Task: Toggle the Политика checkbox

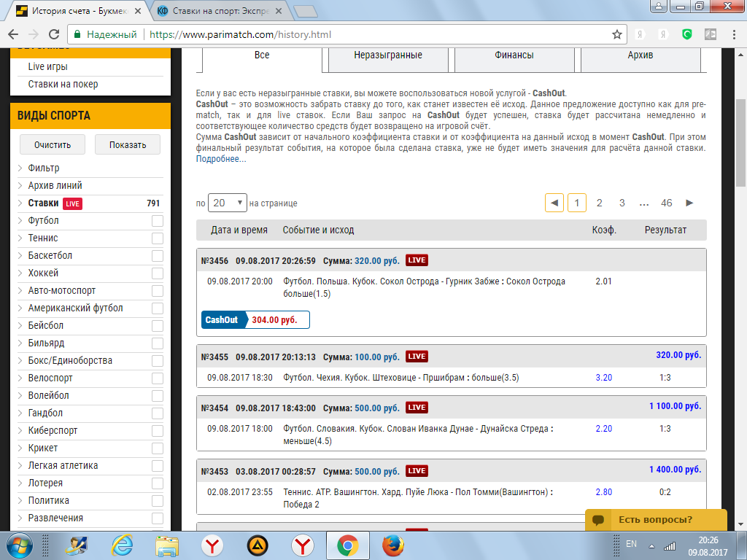Action: [158, 501]
